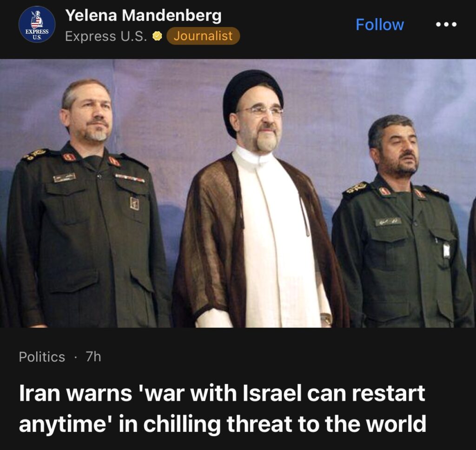This screenshot has width=476, height=450.
Task: Open the Express U.S. logo avatar
Action: tap(37, 25)
